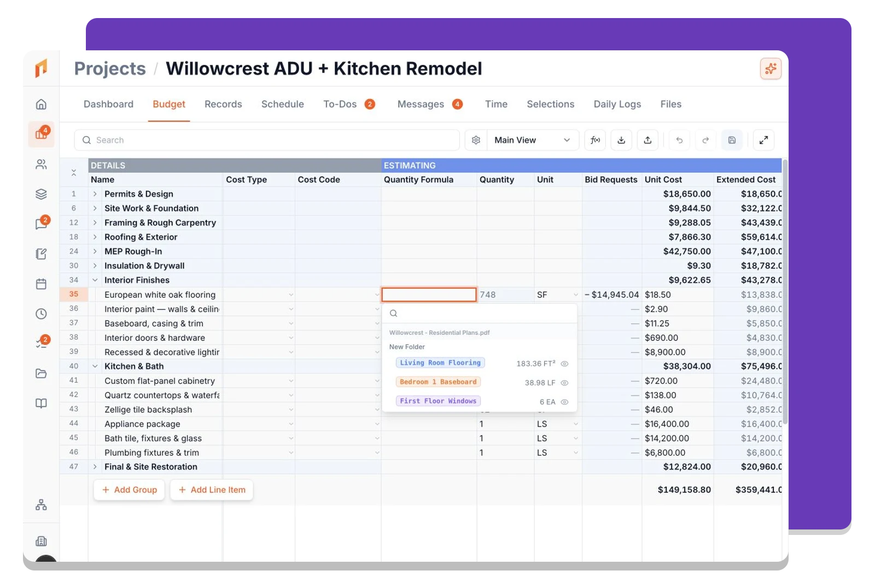
Task: Click the upload/export icon in toolbar
Action: click(647, 140)
